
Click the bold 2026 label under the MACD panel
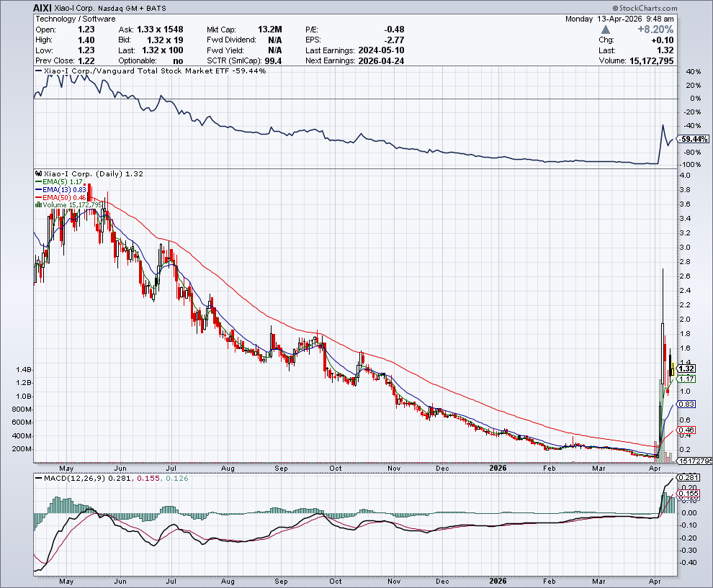(x=498, y=582)
